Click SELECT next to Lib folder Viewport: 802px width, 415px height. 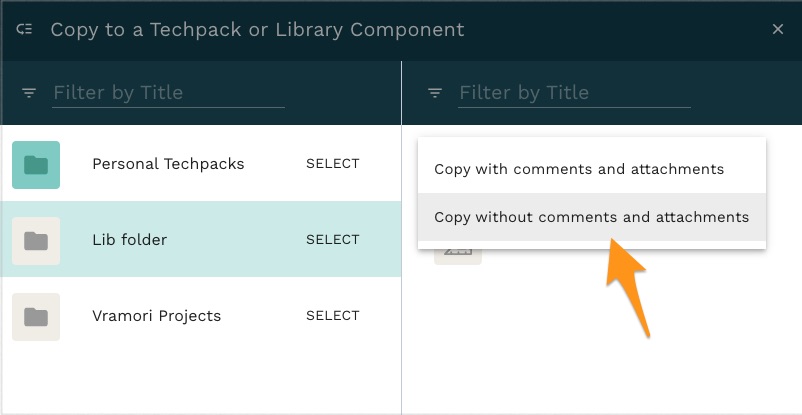[x=332, y=239]
